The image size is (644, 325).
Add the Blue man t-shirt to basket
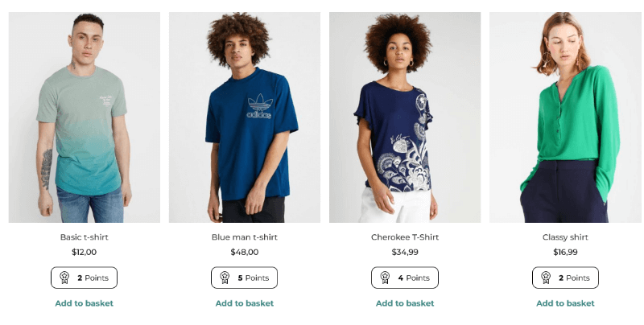(x=245, y=303)
